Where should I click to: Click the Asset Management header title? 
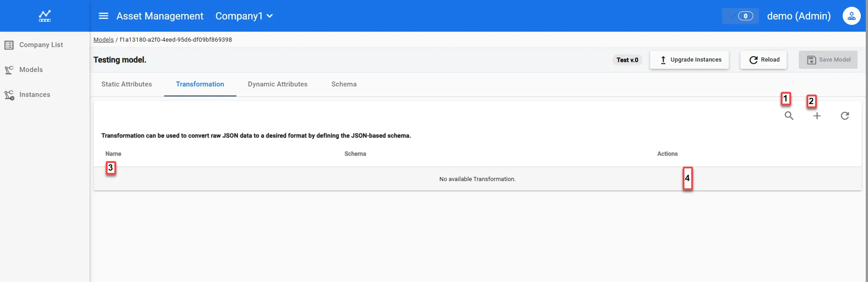[160, 16]
